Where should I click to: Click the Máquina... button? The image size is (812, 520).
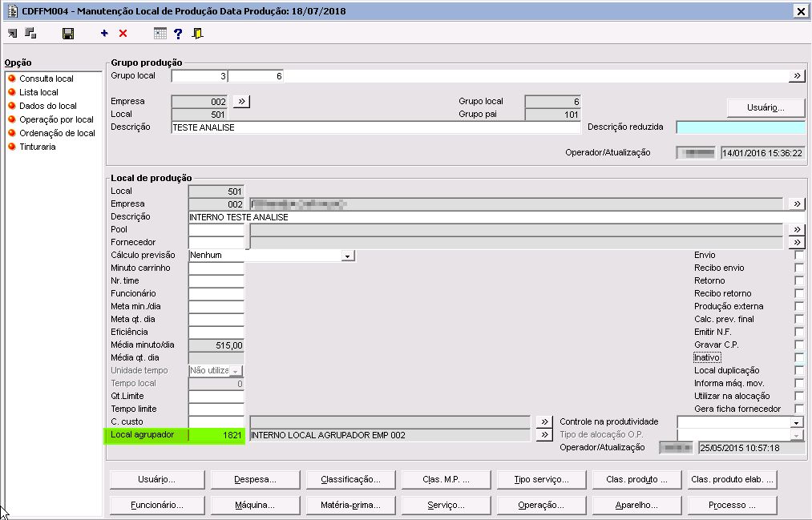click(x=256, y=505)
